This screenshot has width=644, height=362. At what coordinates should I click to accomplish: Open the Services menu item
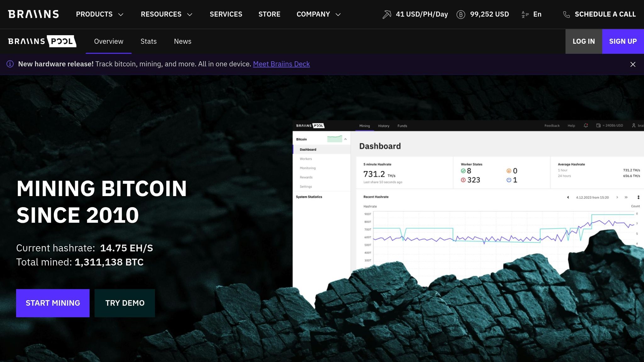226,14
